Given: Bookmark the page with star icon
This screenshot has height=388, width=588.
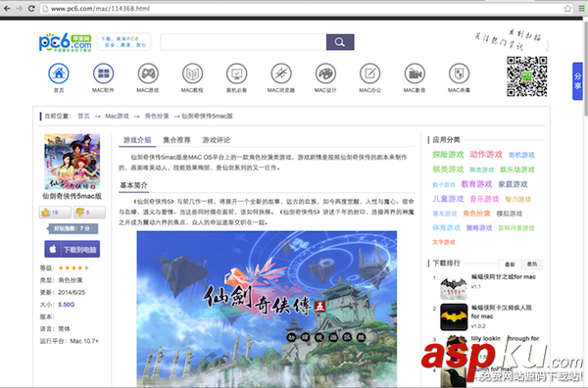Looking at the screenshot, I should 567,8.
